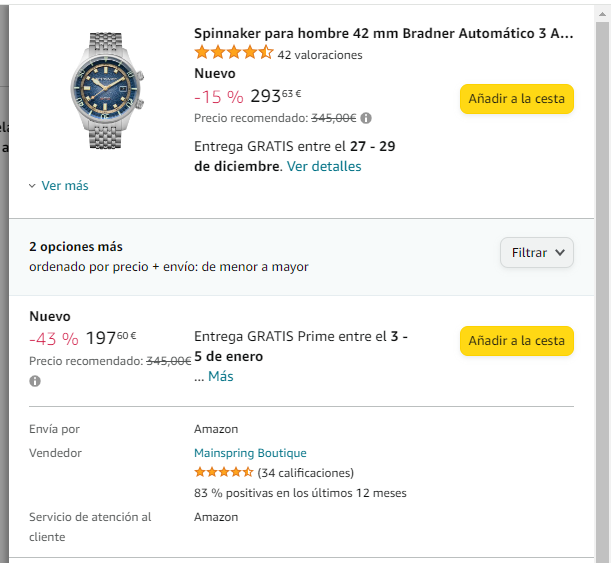Open the 42 valoraciones reviews link
Viewport: 611px width, 563px height.
click(320, 55)
